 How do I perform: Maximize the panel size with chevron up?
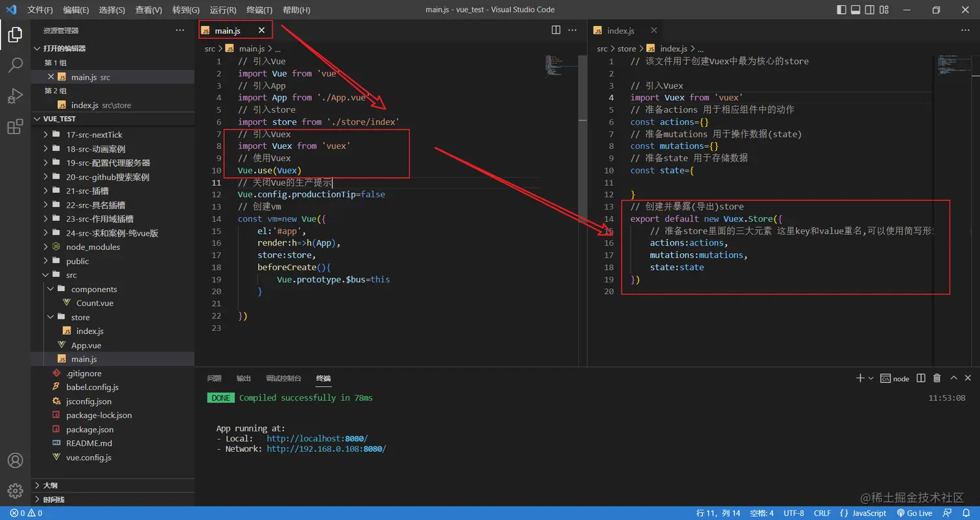pos(953,378)
